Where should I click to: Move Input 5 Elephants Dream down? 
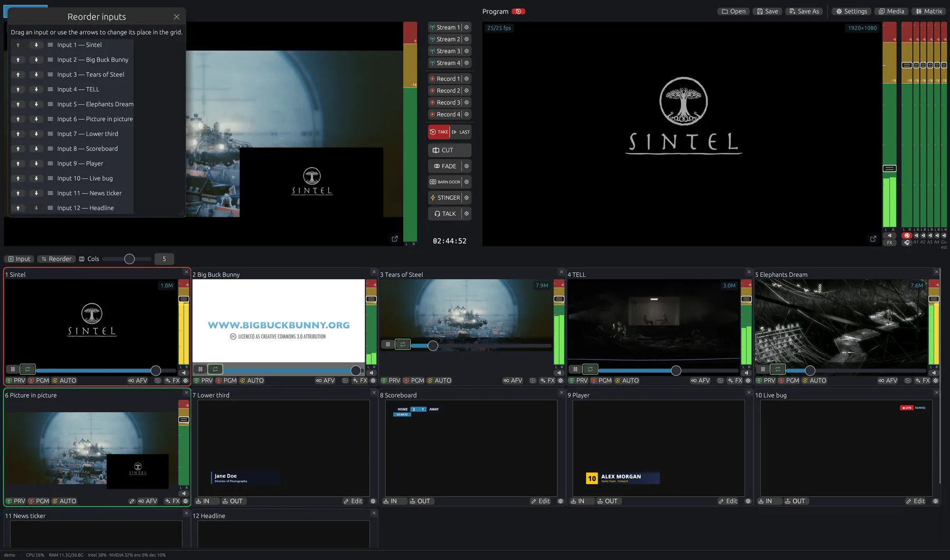36,104
